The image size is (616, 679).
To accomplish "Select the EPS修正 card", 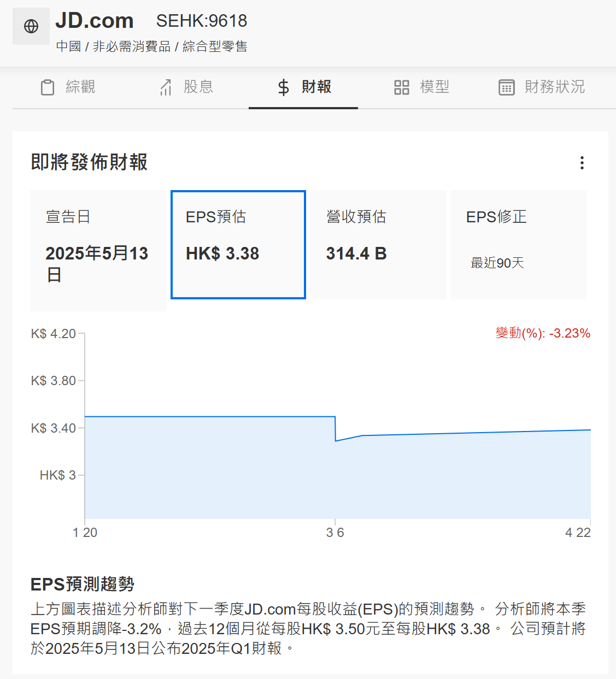I will (519, 245).
